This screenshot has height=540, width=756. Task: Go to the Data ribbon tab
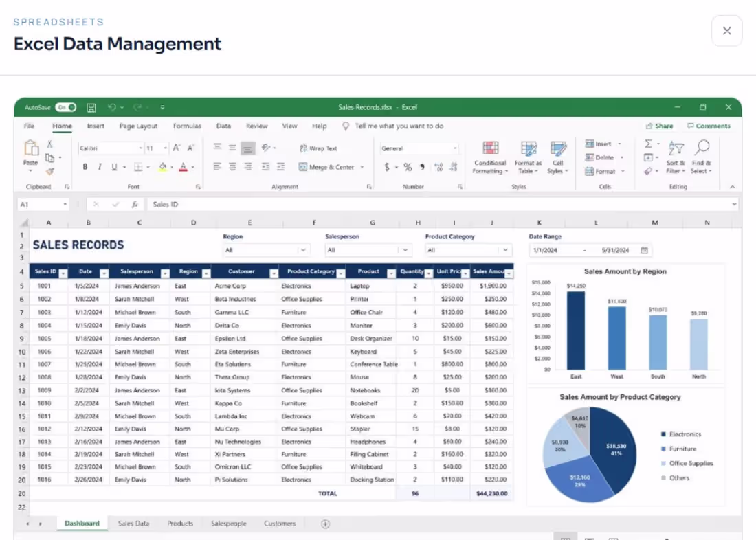[223, 126]
